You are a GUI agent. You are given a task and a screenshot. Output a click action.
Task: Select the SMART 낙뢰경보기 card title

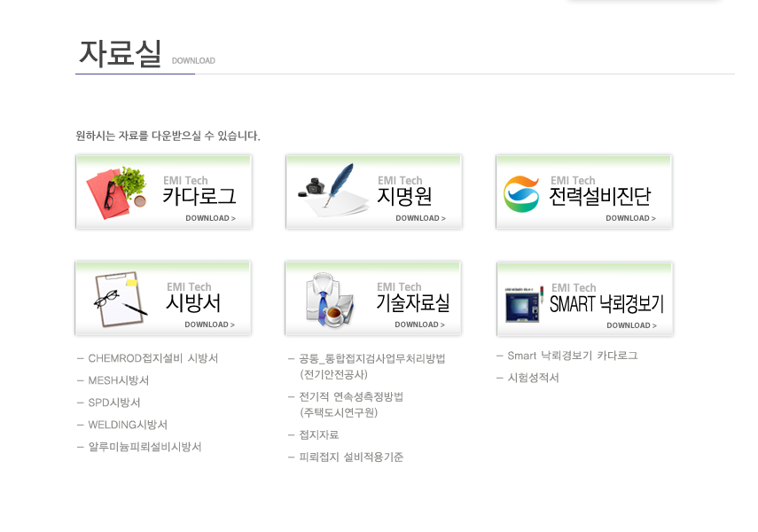point(606,304)
